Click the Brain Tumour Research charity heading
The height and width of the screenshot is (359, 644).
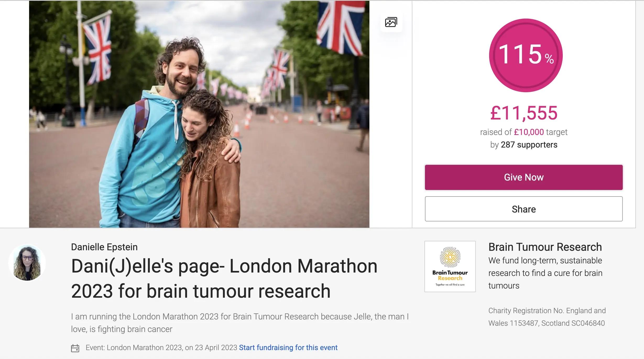point(545,247)
